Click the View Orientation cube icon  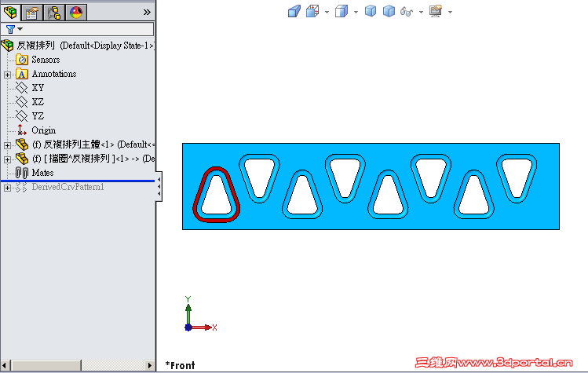pyautogui.click(x=294, y=11)
